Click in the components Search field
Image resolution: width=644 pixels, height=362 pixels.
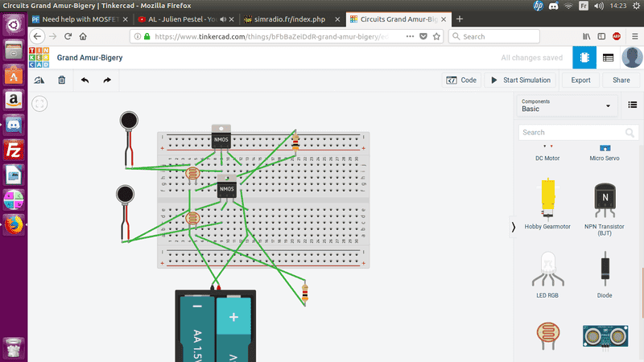pyautogui.click(x=572, y=132)
